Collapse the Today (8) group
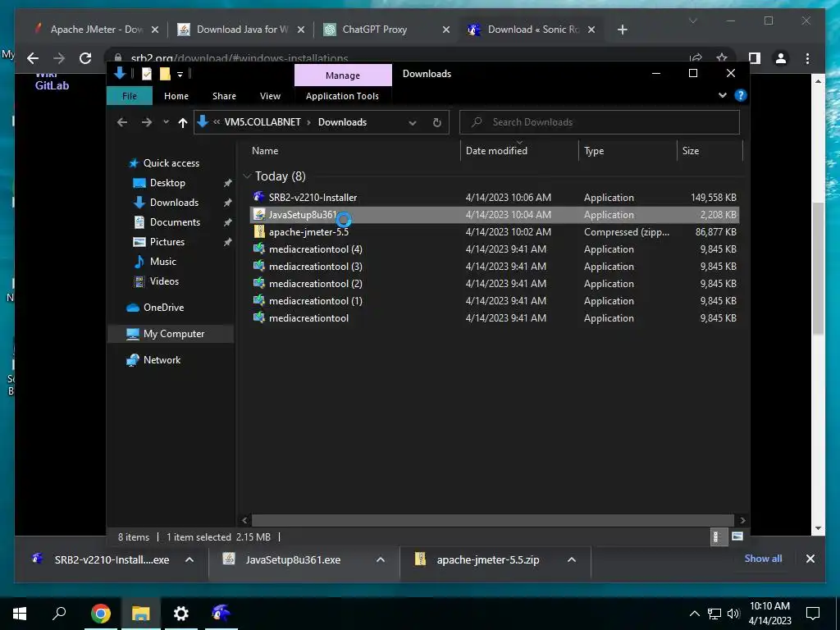This screenshot has height=630, width=840. pyautogui.click(x=247, y=176)
